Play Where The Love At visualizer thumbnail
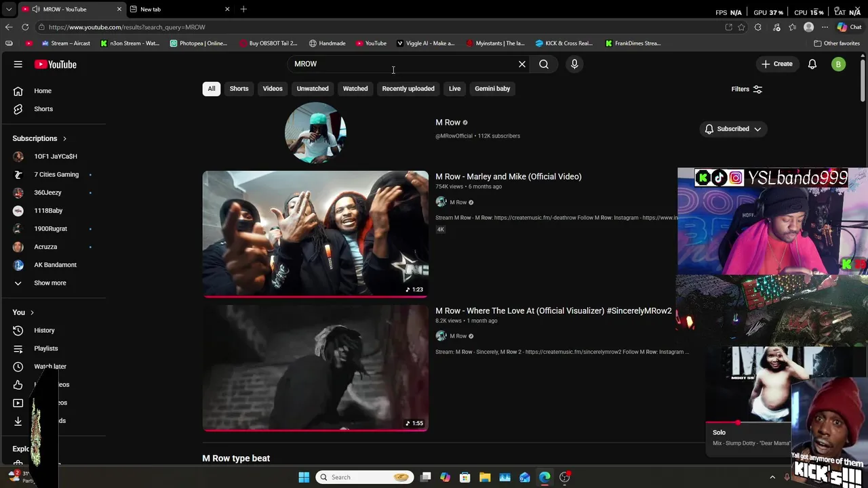 point(315,368)
